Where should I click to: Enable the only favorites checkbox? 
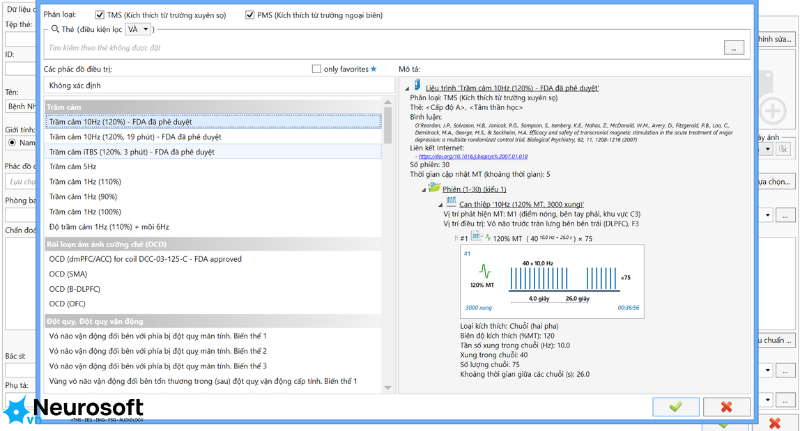[x=316, y=69]
